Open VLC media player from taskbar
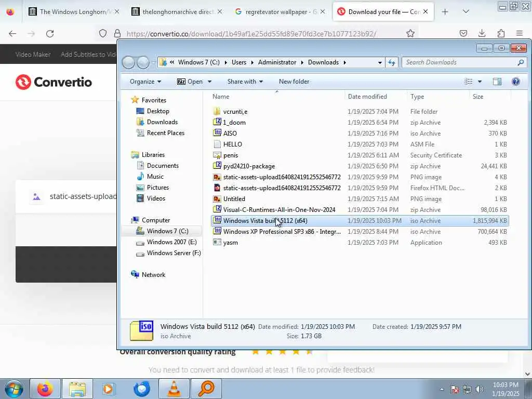The height and width of the screenshot is (399, 532). click(x=174, y=389)
